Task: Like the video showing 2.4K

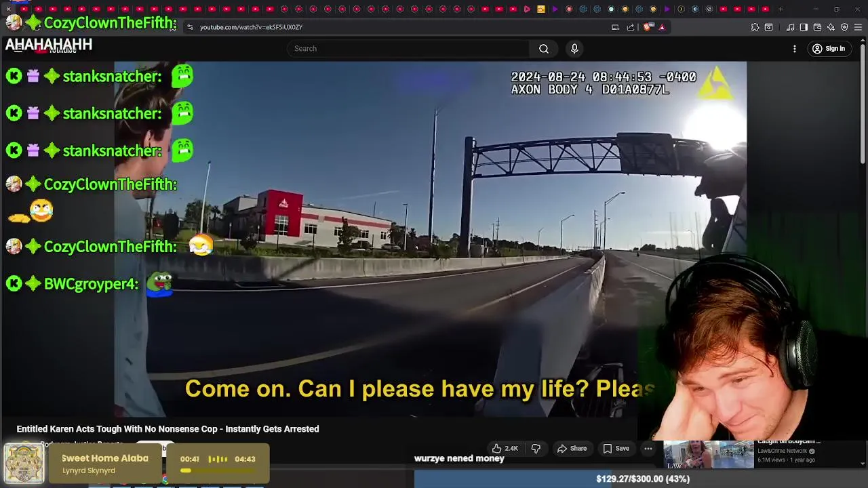Action: click(x=505, y=449)
